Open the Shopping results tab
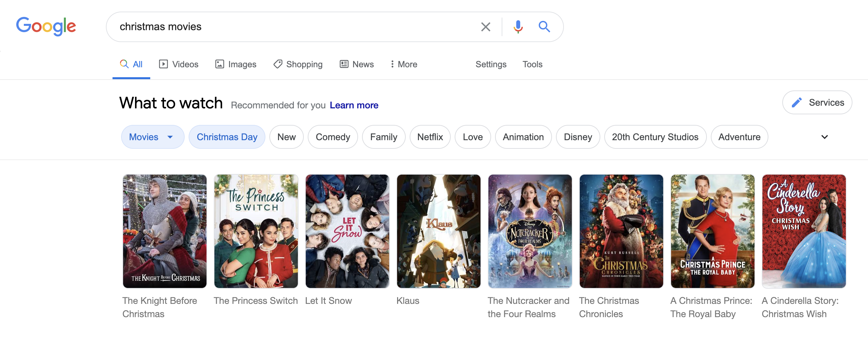 tap(298, 64)
